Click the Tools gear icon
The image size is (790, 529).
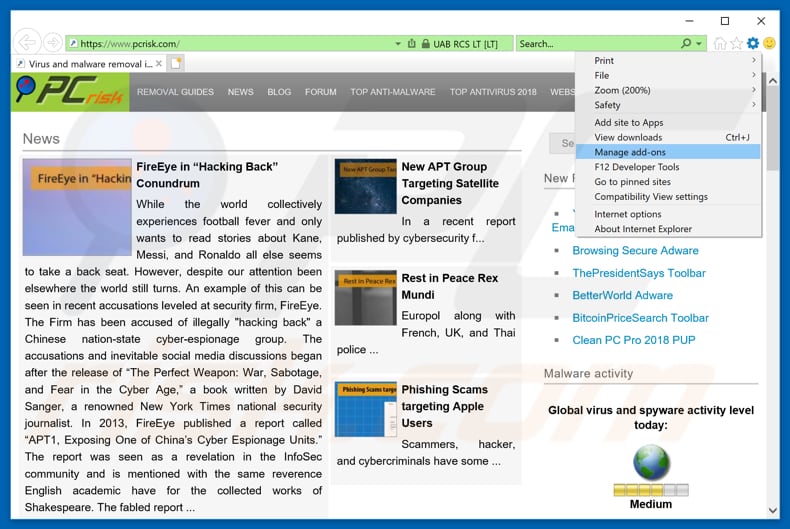(753, 43)
